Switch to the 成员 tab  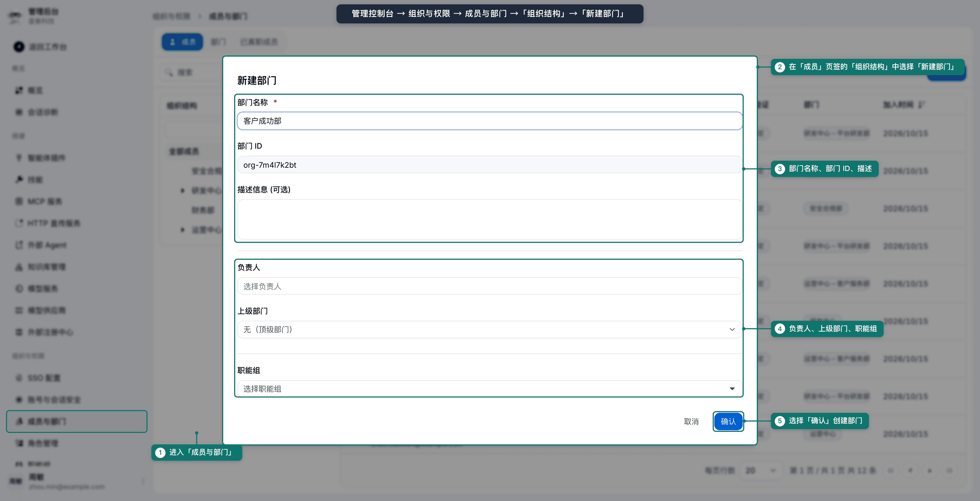click(182, 42)
